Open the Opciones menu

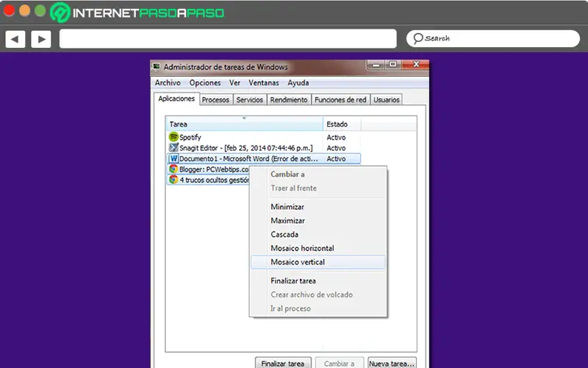(205, 82)
